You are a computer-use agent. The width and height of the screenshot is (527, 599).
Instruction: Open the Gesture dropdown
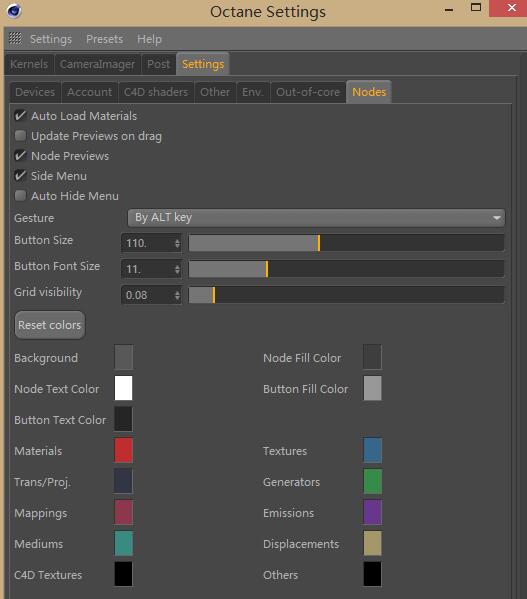pos(316,218)
